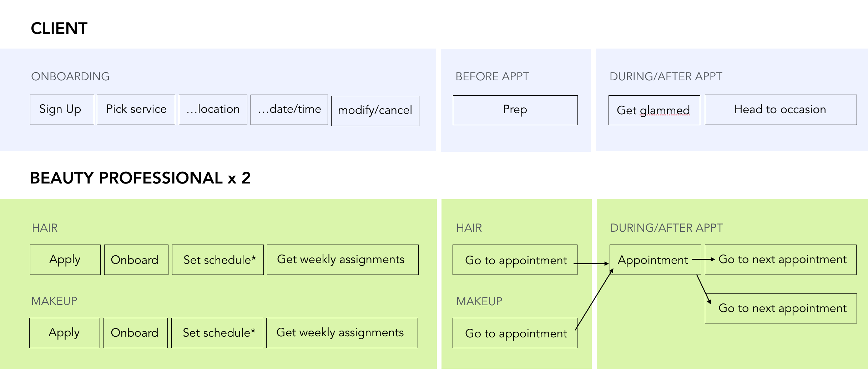Click the Appointment box
The height and width of the screenshot is (372, 868).
tap(655, 260)
